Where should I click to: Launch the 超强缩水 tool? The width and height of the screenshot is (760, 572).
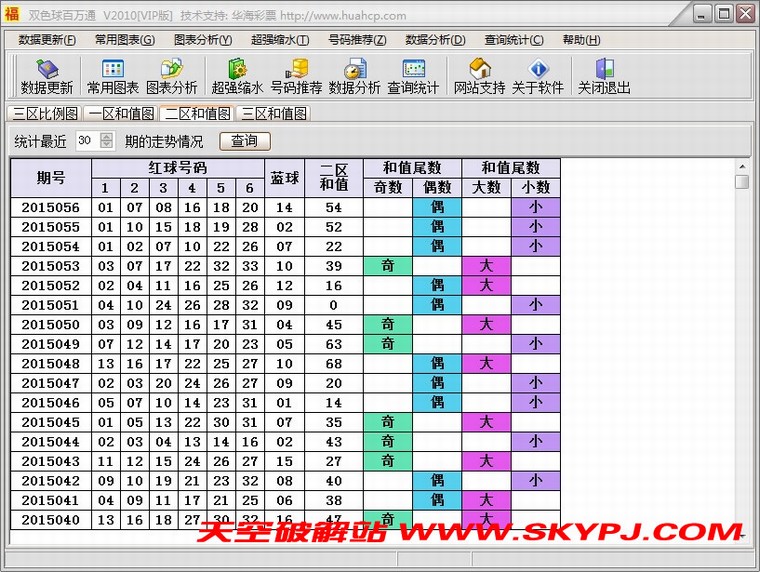click(237, 76)
